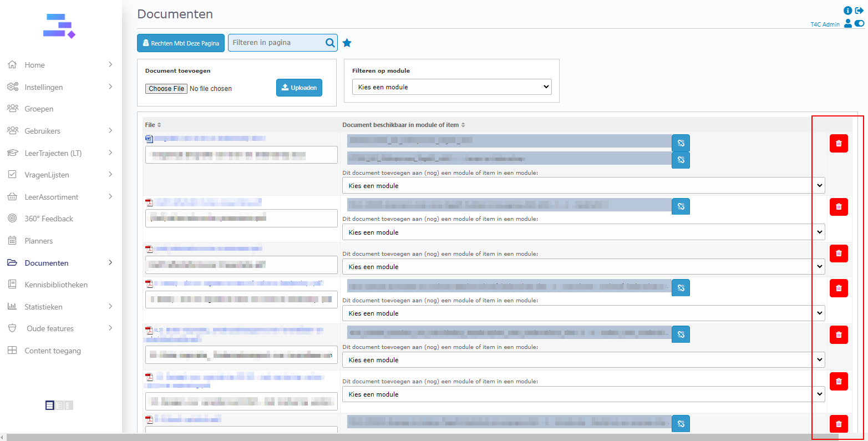
Task: Click the magnifier icon in page filter
Action: pyautogui.click(x=330, y=43)
